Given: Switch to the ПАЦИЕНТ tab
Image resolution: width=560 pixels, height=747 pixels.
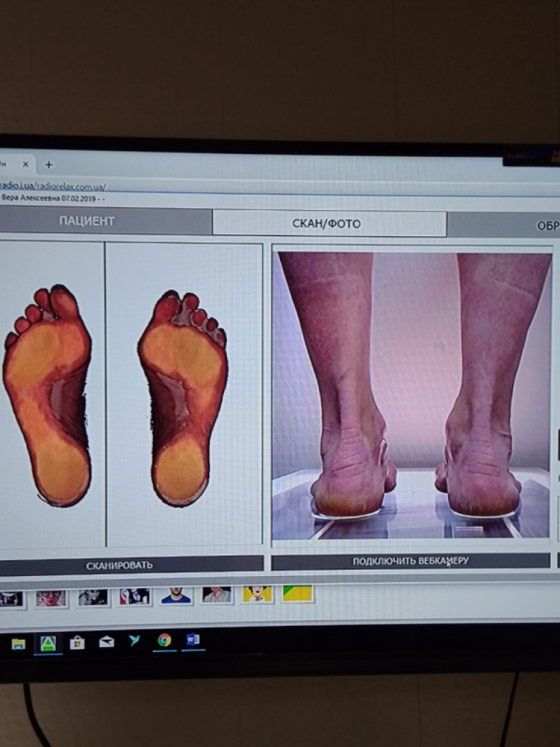Looking at the screenshot, I should pos(86,221).
